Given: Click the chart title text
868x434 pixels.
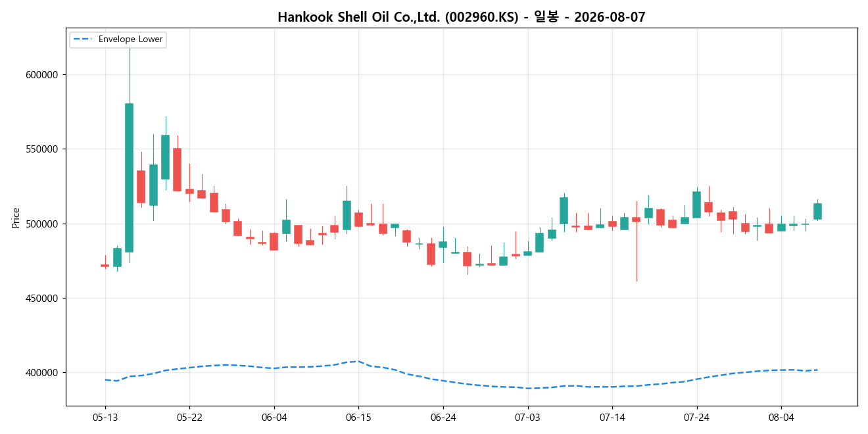Looking at the screenshot, I should [x=462, y=17].
